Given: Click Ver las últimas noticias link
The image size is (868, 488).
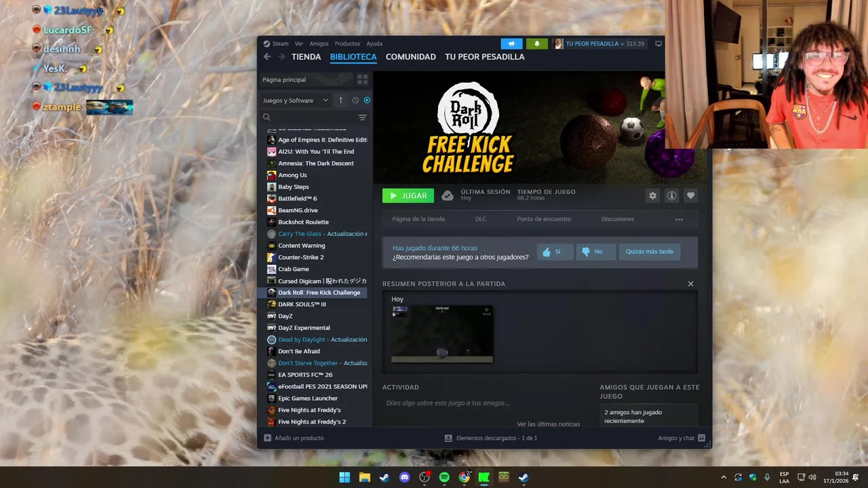Looking at the screenshot, I should point(548,424).
